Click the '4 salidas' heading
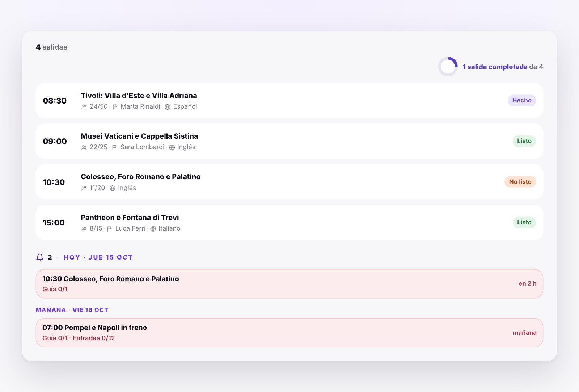This screenshot has height=392, width=579. [x=51, y=47]
